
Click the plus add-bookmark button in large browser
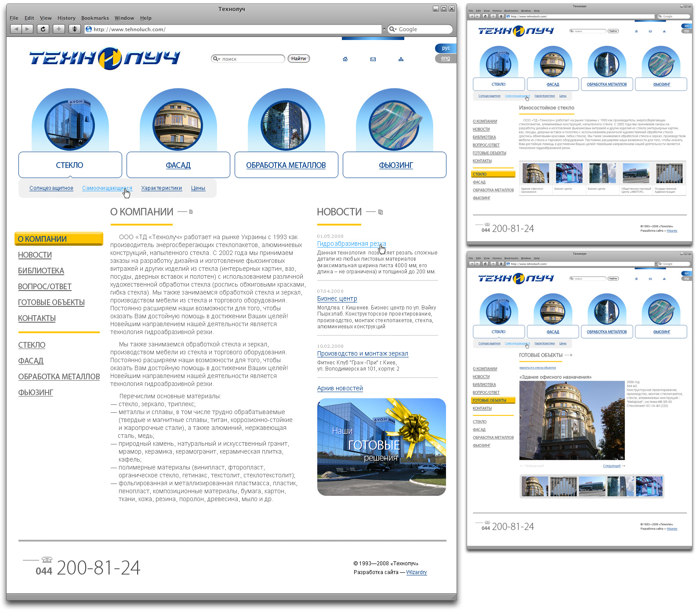59,29
